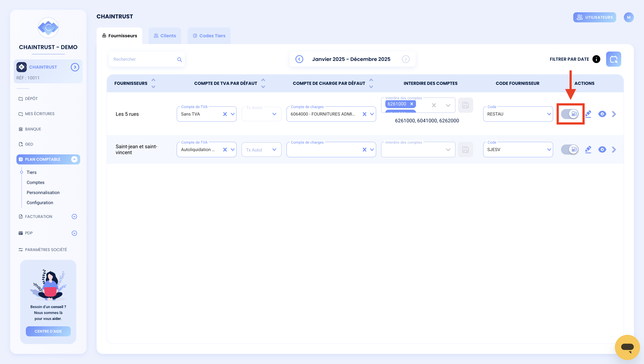Go to previous period arrow
Image resolution: width=644 pixels, height=364 pixels.
[x=299, y=59]
